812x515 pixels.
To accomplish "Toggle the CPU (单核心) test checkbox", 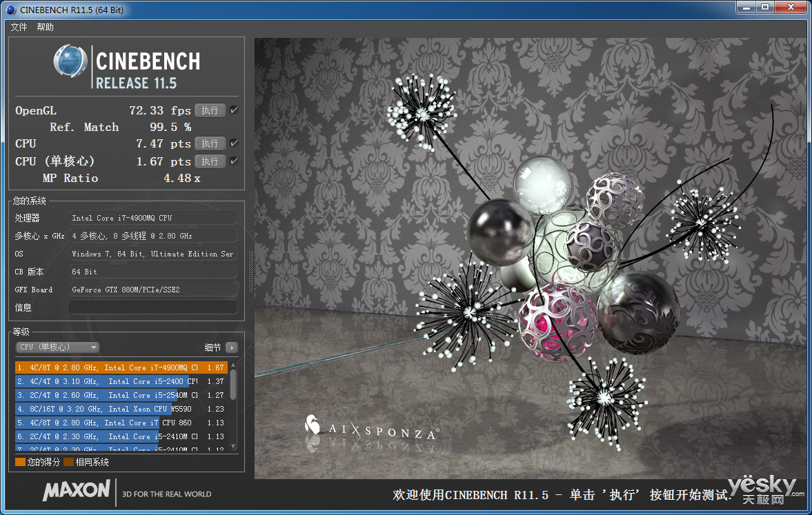I will pyautogui.click(x=234, y=161).
